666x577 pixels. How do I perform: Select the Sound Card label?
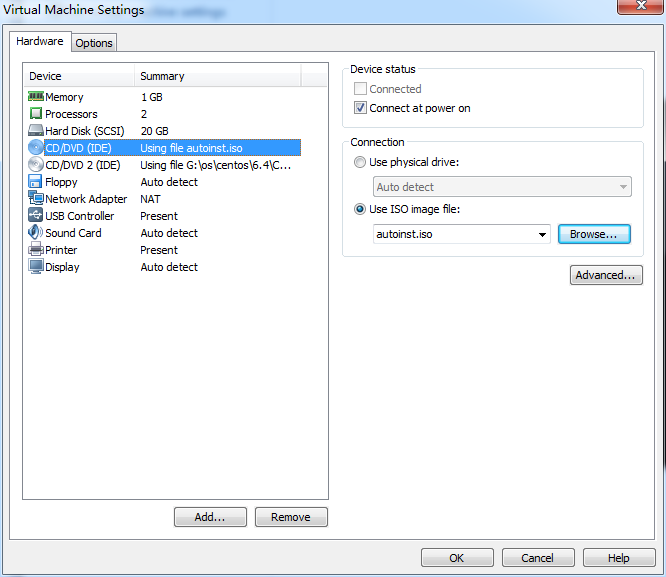[x=73, y=233]
